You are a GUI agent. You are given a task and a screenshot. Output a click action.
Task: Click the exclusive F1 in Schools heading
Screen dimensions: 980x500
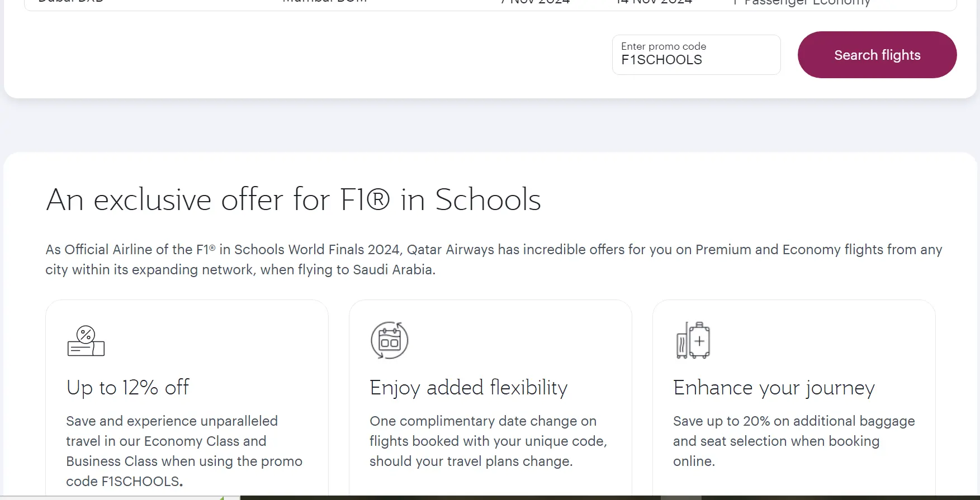coord(293,200)
